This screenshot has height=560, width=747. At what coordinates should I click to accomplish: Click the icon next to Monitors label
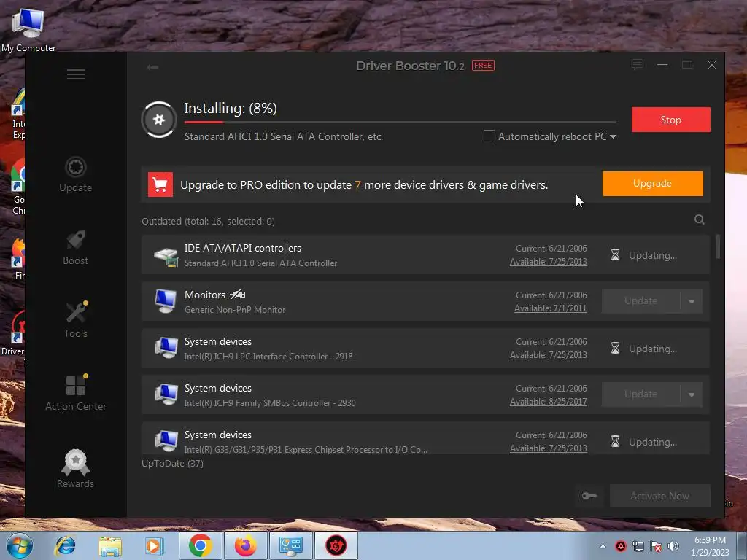click(237, 295)
